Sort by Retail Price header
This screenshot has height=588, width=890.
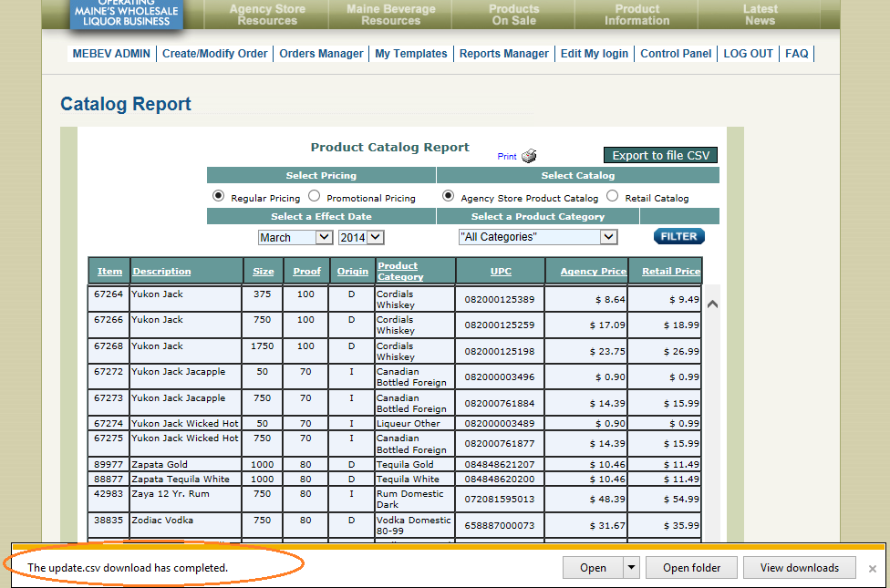(671, 272)
